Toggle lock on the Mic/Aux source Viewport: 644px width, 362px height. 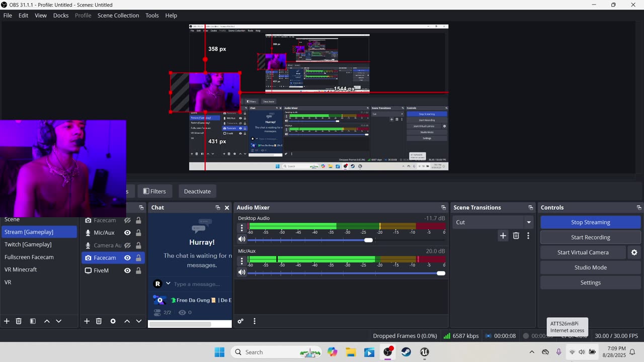point(138,233)
